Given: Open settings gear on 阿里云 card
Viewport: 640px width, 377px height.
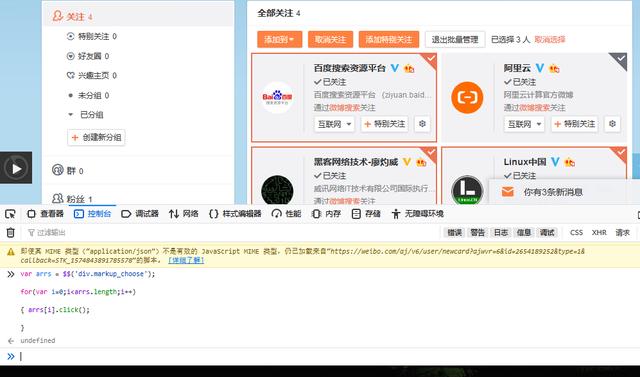Looking at the screenshot, I should (612, 124).
